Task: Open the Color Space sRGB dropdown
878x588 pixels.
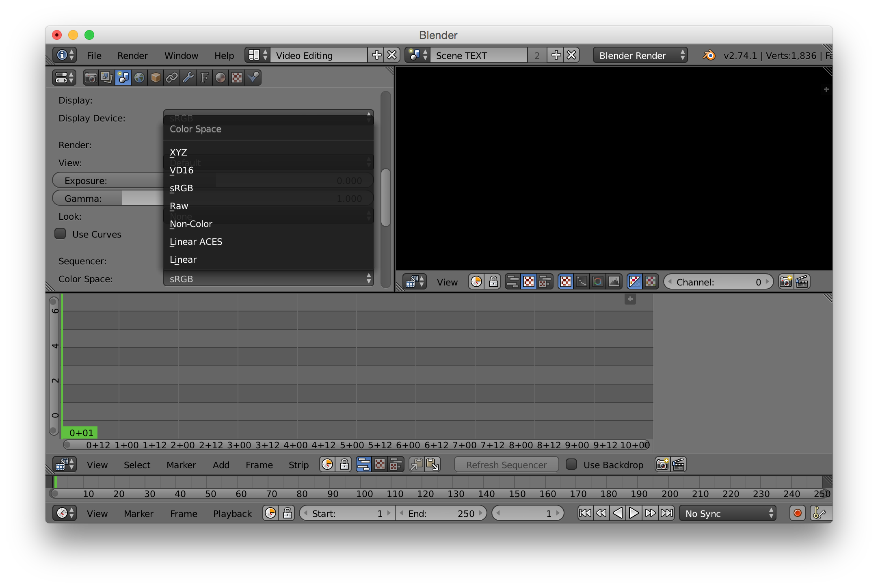Action: (268, 279)
